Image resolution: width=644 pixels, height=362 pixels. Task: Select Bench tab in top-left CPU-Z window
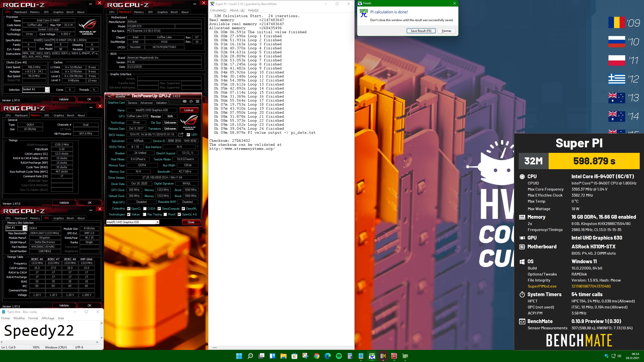coord(70,12)
